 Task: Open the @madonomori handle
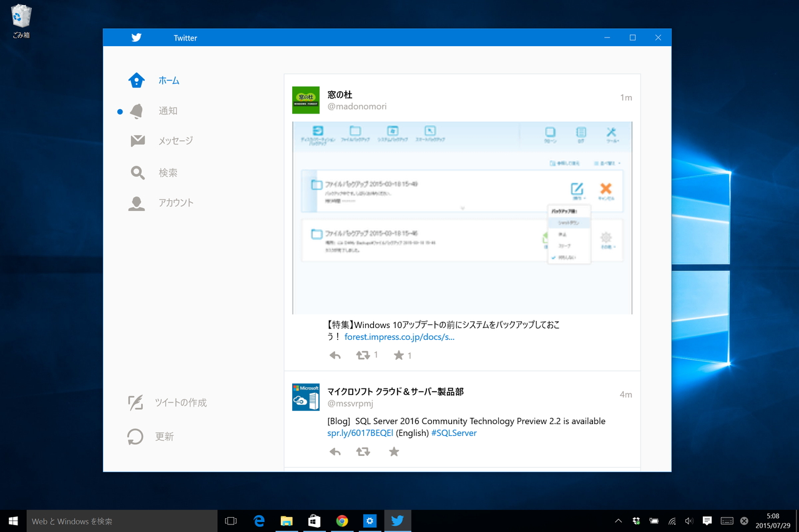click(357, 107)
